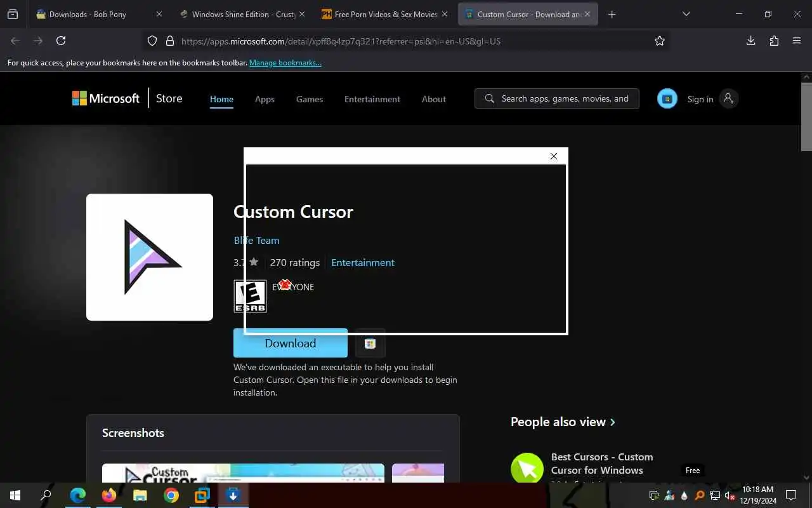The width and height of the screenshot is (812, 508).
Task: Close the empty popup dialog with X
Action: click(x=554, y=156)
